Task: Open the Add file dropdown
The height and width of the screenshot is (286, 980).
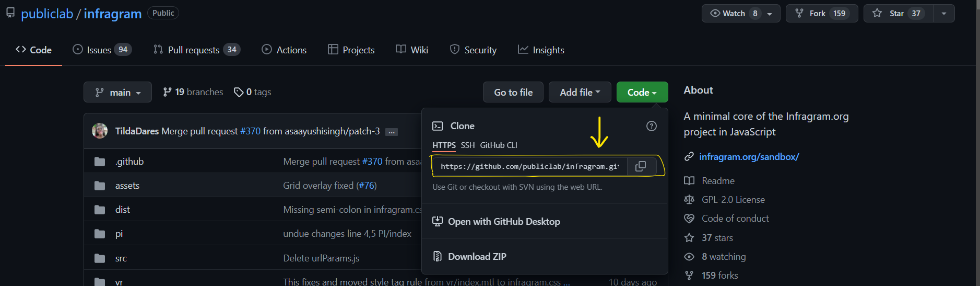Action: point(580,92)
